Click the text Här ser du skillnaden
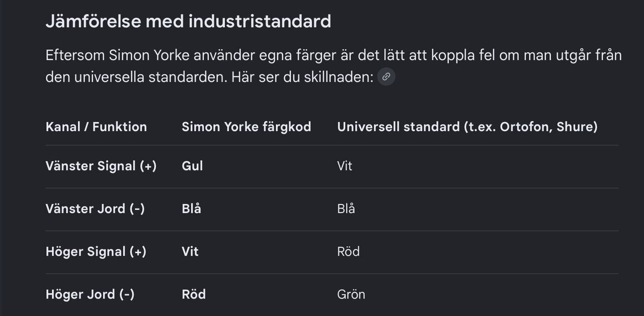This screenshot has height=316, width=644. coord(302,77)
